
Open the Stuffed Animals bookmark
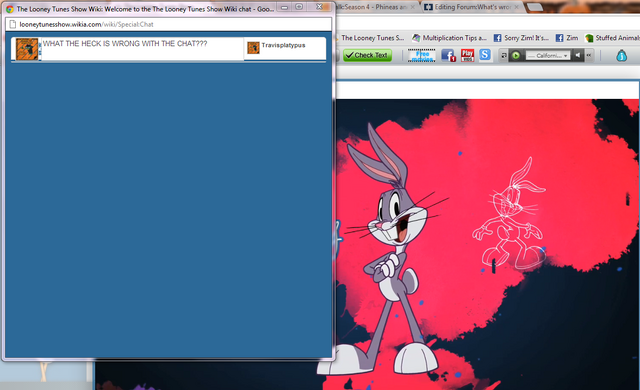click(x=612, y=38)
